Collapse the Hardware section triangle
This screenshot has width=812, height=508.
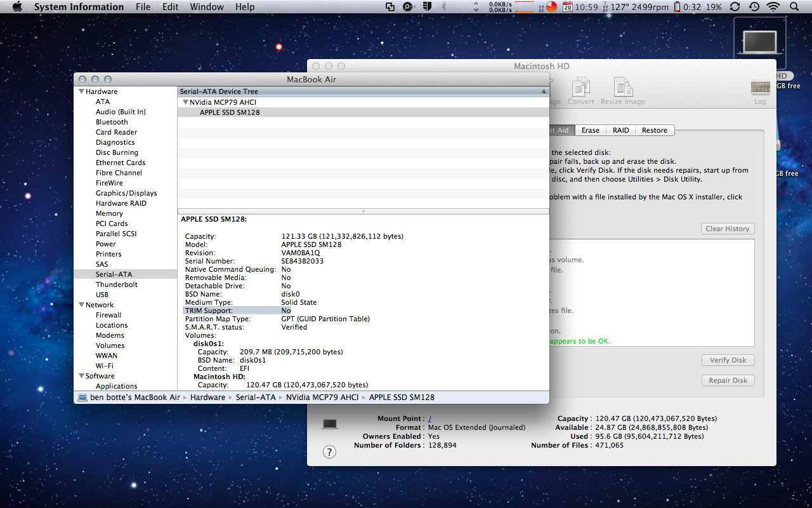pyautogui.click(x=81, y=91)
